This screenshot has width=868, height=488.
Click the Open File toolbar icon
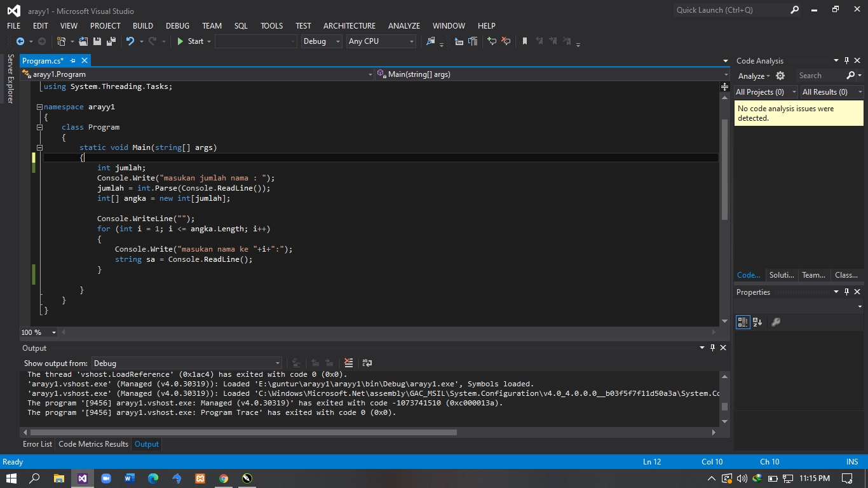pos(83,41)
